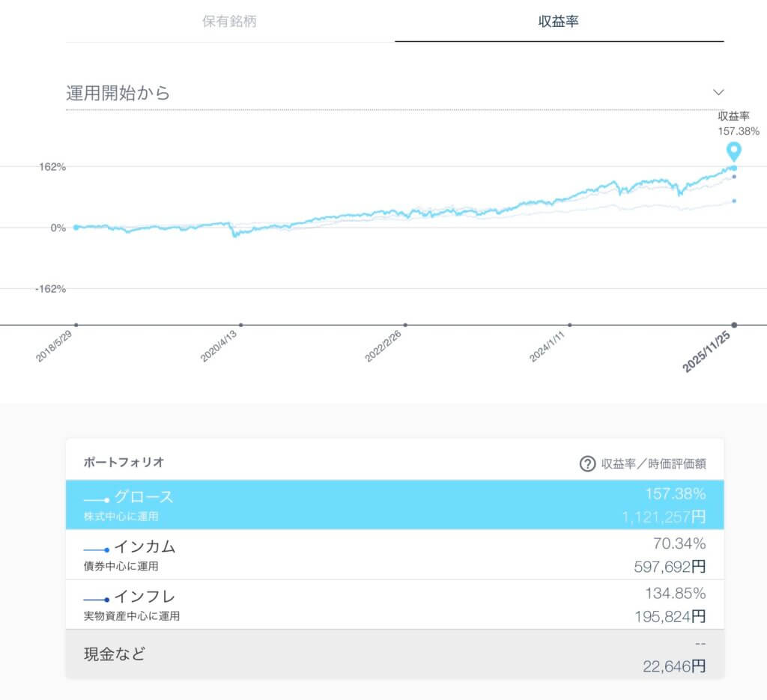
Task: Click the 2018/5/29 timeline point
Action: tap(76, 325)
